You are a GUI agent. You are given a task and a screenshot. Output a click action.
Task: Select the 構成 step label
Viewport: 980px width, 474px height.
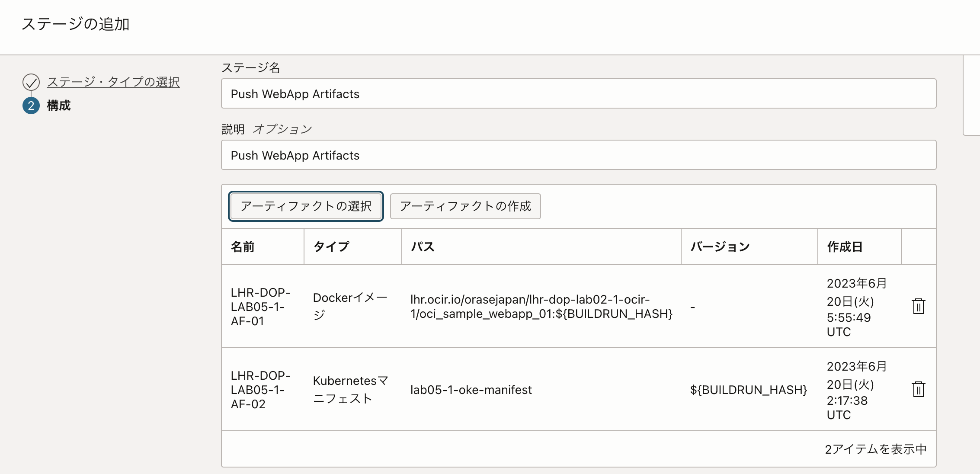coord(58,106)
